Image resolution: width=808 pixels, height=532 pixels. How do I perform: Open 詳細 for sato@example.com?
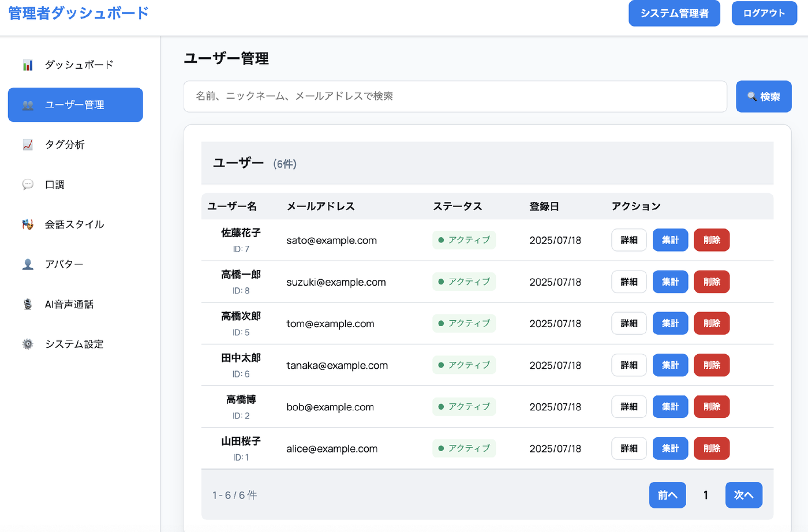(629, 240)
